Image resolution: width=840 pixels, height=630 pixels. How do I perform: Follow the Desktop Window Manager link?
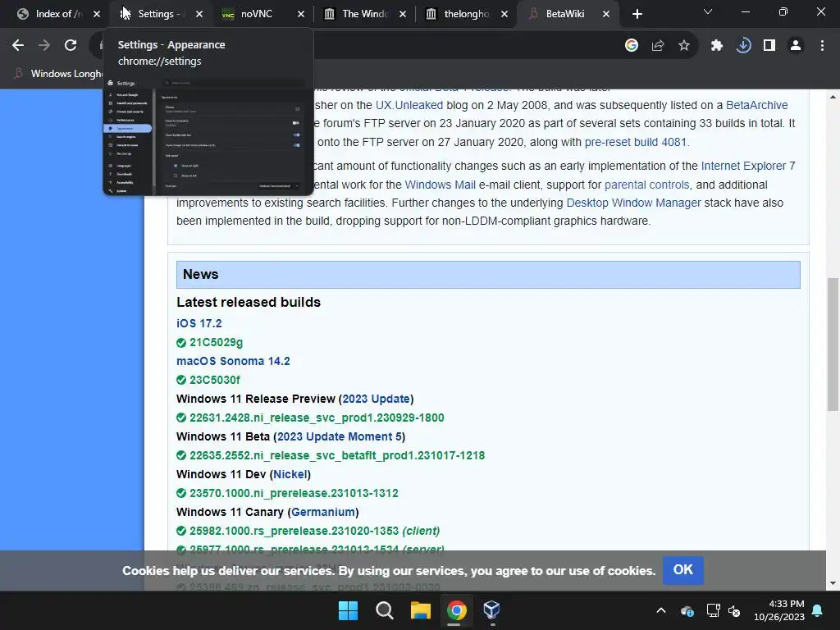[634, 203]
